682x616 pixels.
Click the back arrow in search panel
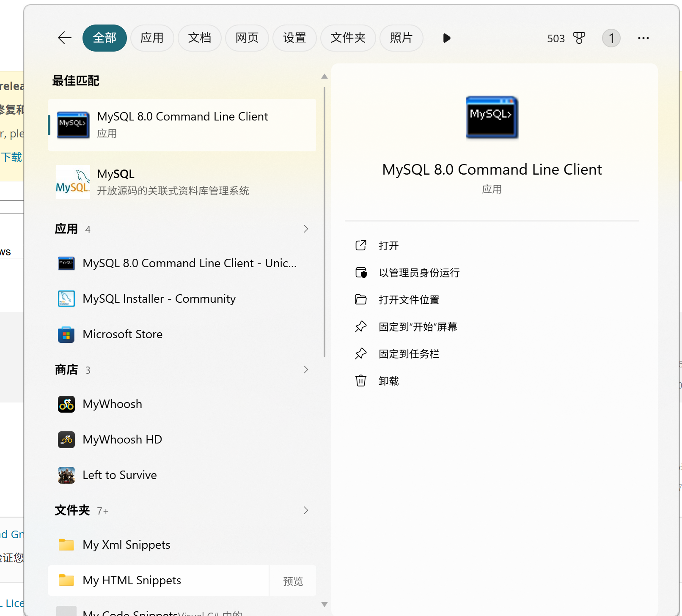pos(65,38)
